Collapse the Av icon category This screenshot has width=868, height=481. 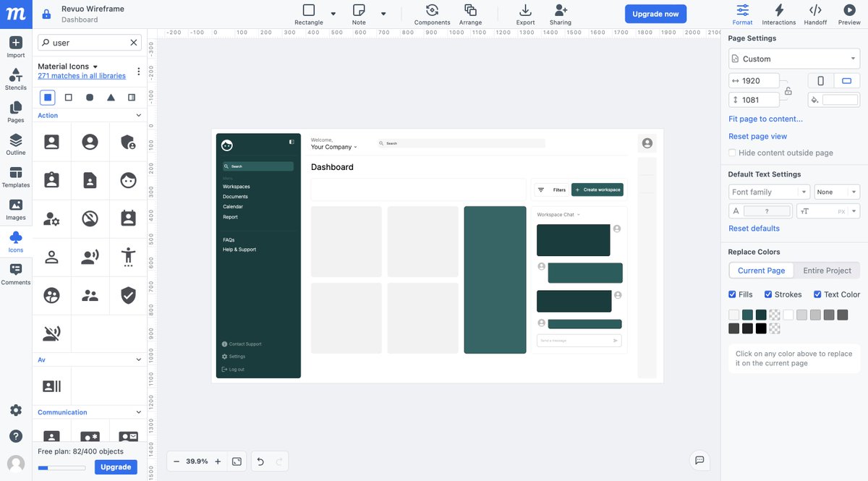(139, 359)
